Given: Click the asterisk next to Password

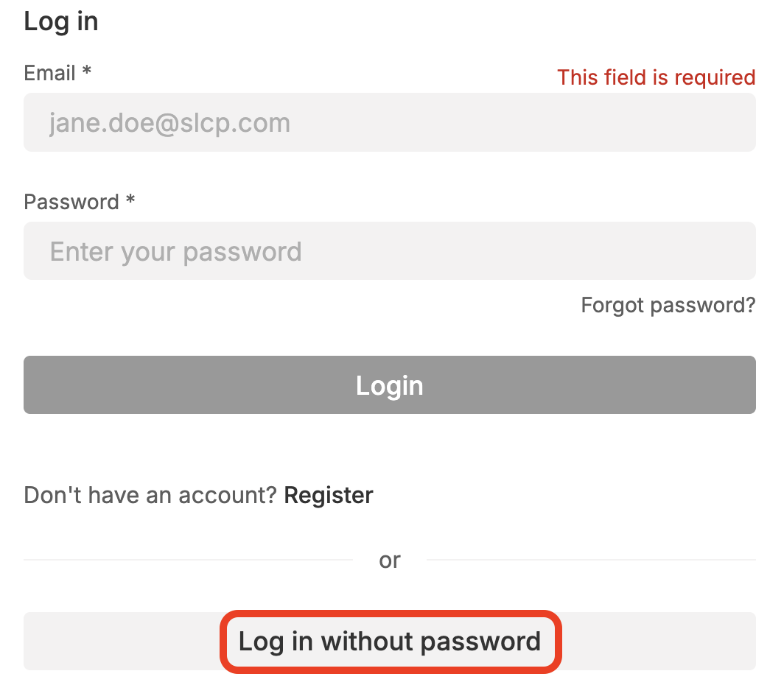Looking at the screenshot, I should [x=130, y=201].
